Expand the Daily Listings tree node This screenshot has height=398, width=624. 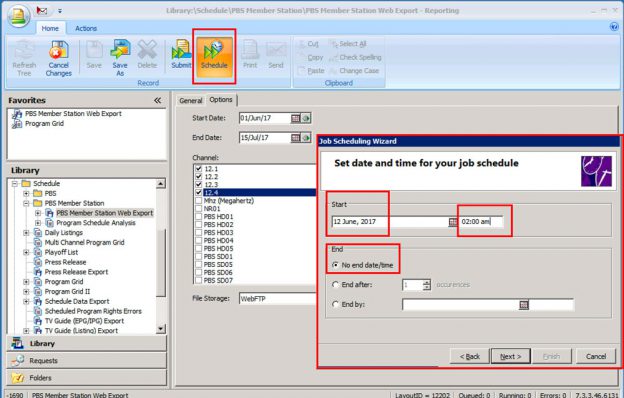point(26,233)
